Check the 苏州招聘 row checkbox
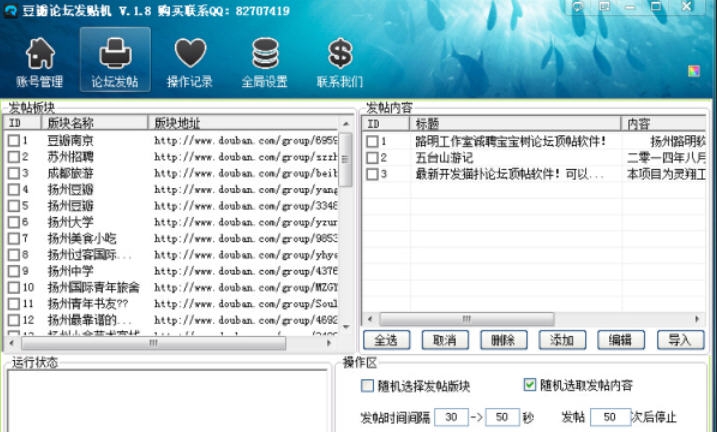 pyautogui.click(x=14, y=157)
